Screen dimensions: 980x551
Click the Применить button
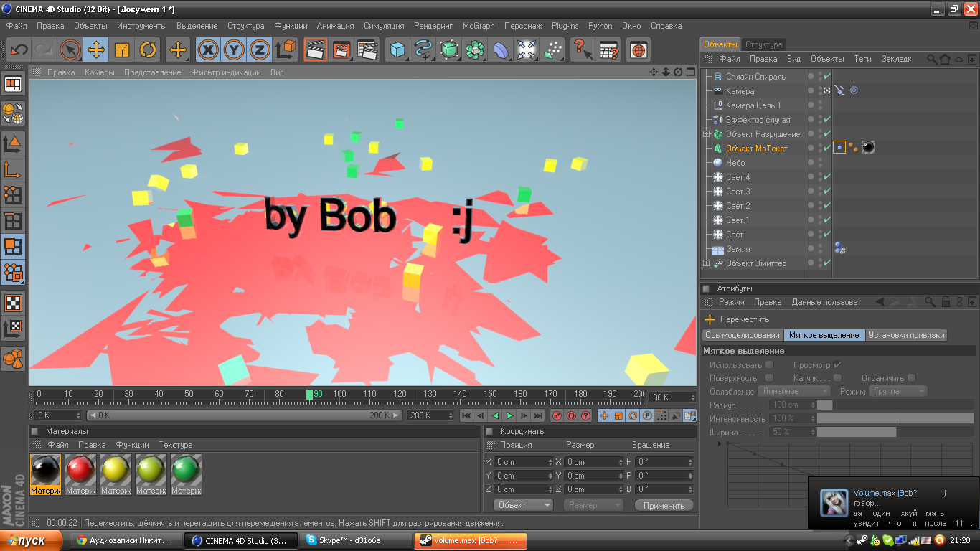(x=664, y=505)
